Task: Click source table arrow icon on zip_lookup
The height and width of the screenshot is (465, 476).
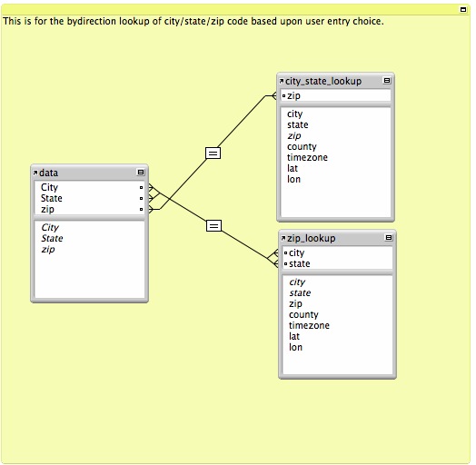Action: click(x=283, y=239)
